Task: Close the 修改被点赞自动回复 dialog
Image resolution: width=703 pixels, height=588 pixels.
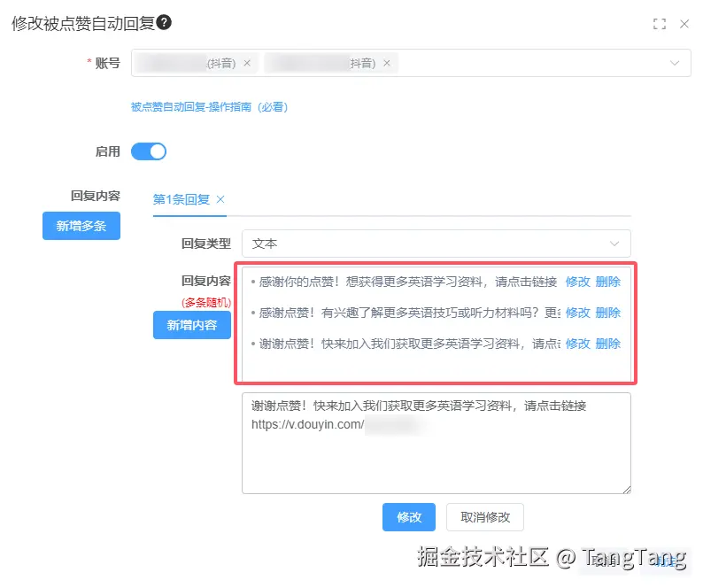Action: [684, 24]
